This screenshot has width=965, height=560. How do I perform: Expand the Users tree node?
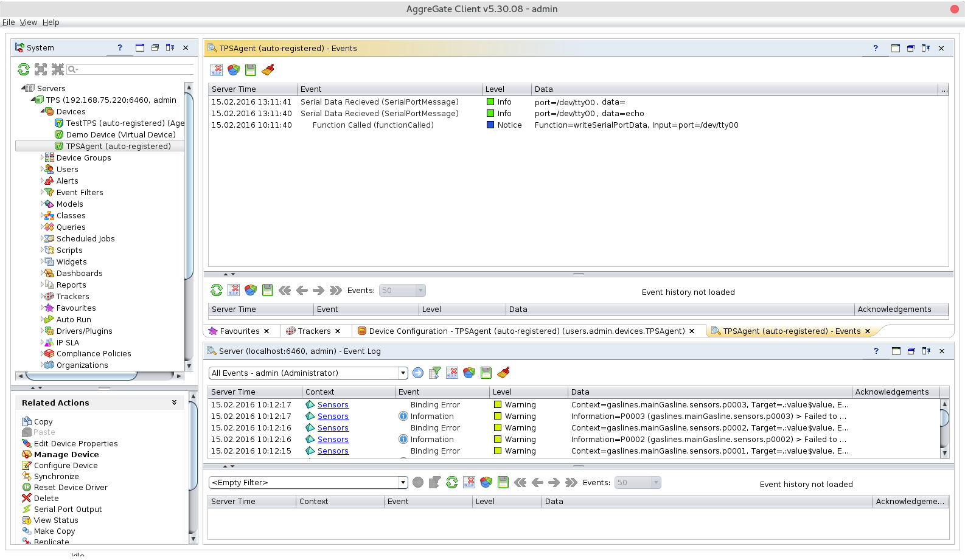click(43, 169)
